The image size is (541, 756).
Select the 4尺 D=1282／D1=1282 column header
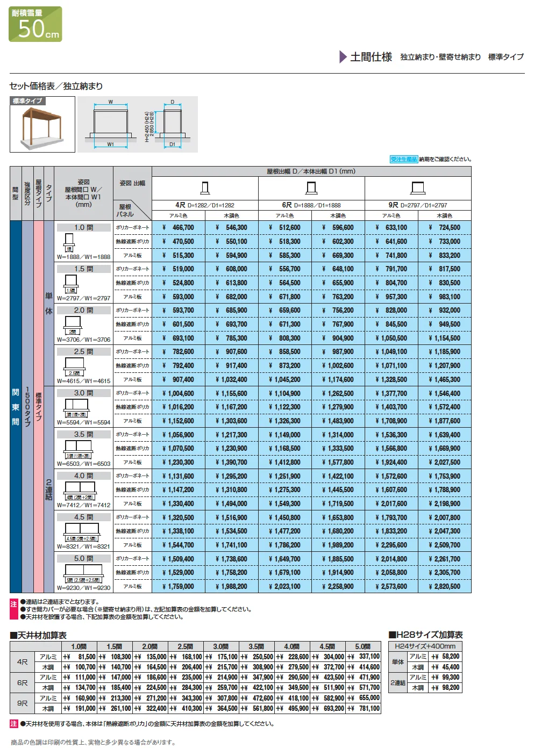(205, 205)
